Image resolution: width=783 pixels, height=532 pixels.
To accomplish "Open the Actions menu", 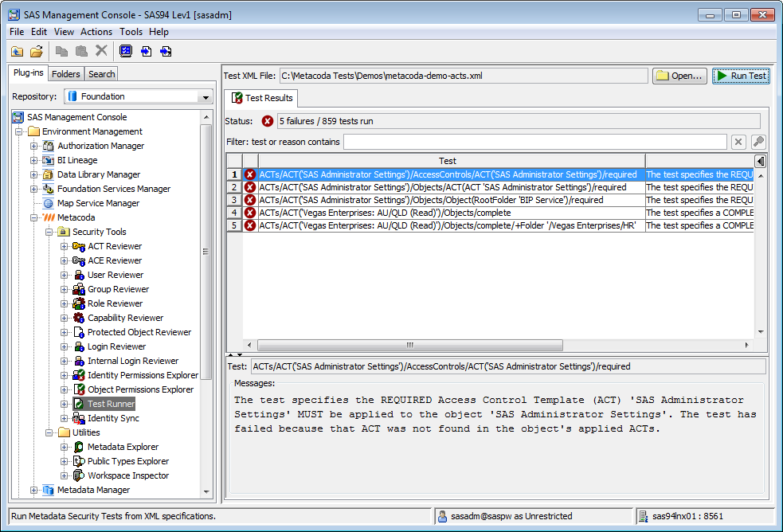I will pos(96,32).
